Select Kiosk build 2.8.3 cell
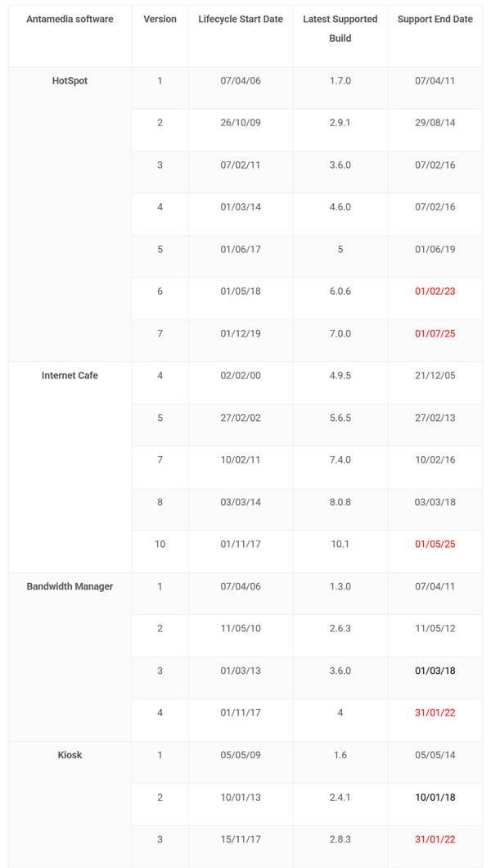This screenshot has height=868, width=491. 340,839
